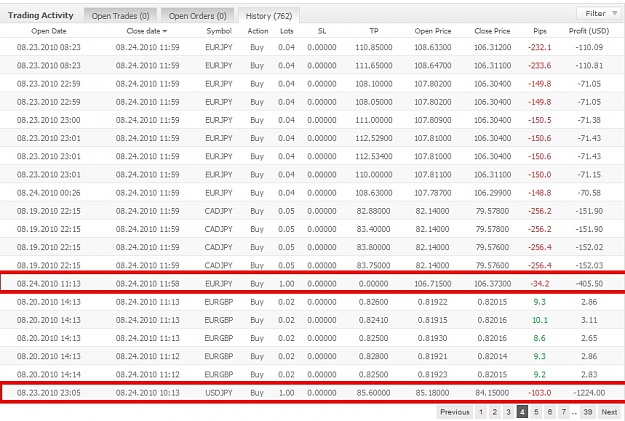The height and width of the screenshot is (421, 625).
Task: Sort by Pips column header
Action: click(540, 31)
